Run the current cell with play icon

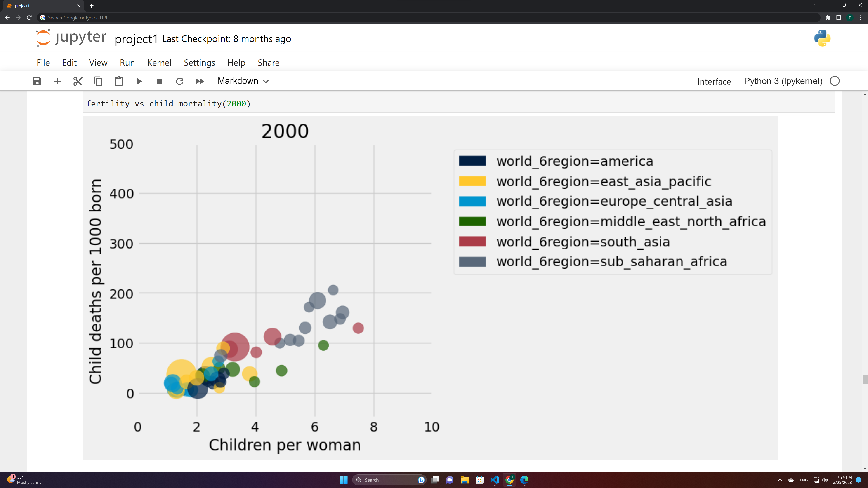(x=139, y=81)
